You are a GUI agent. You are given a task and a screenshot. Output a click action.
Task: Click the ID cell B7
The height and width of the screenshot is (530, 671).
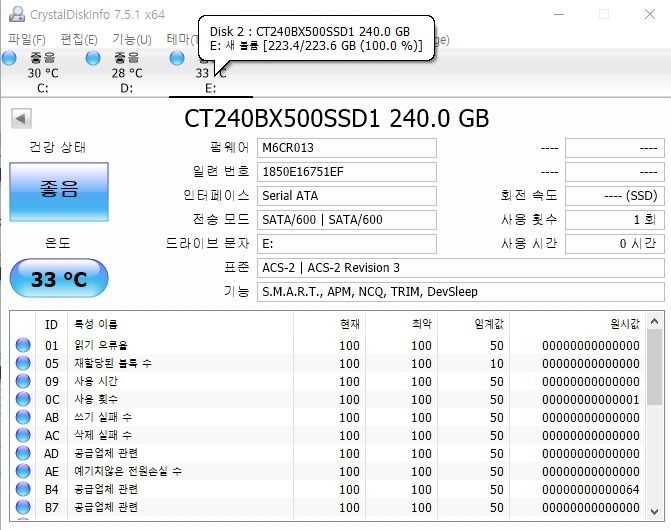pyautogui.click(x=52, y=507)
